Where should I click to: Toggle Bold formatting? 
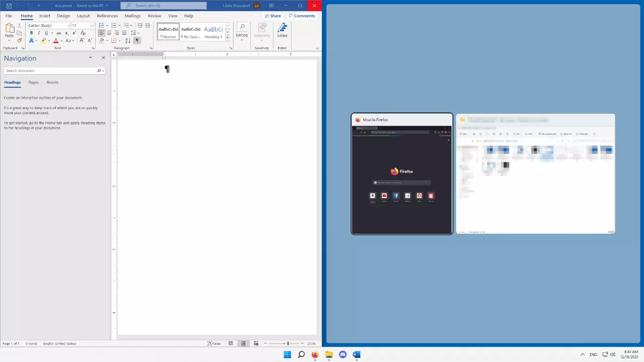(31, 33)
